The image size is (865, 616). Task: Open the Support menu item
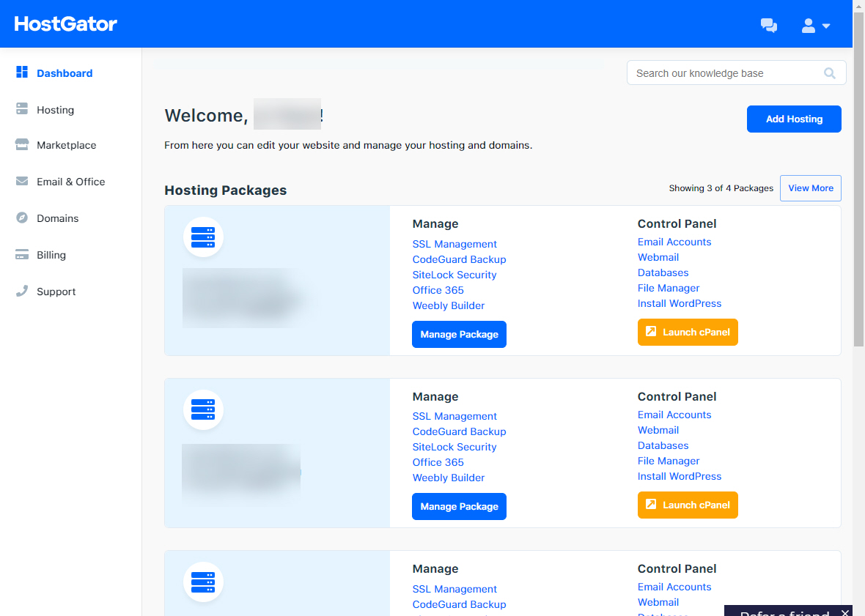point(56,292)
